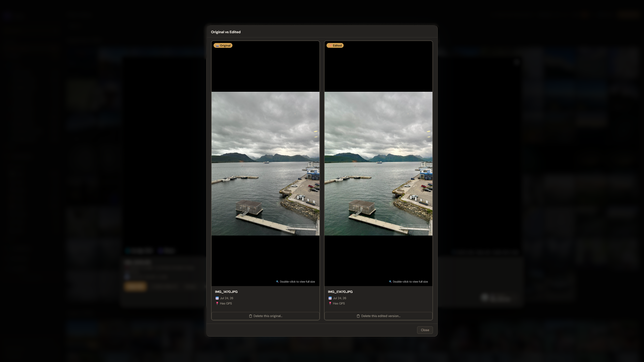
Task: Click the magnifier icon in edited's full-size hint
Action: point(390,282)
